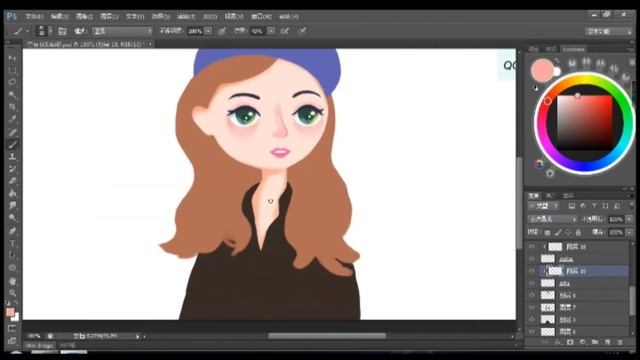Lock image pixels with brush icon
Screen dimensions: 640x360
(x=558, y=232)
